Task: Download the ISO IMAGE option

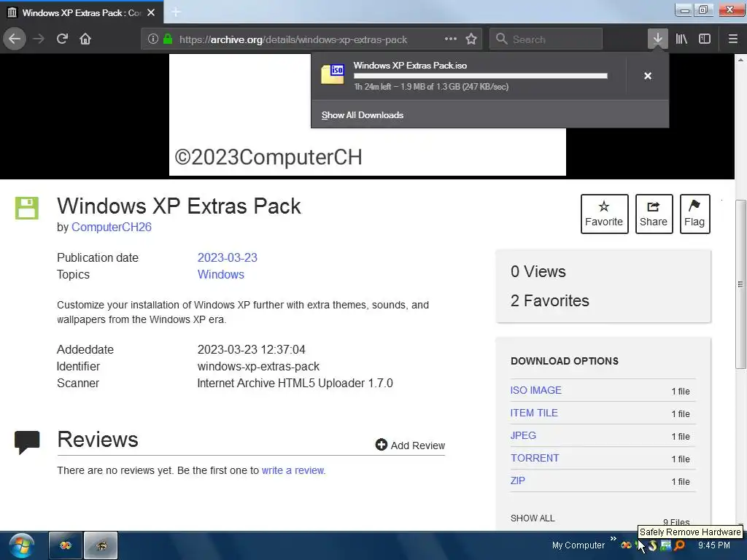Action: [x=535, y=391]
